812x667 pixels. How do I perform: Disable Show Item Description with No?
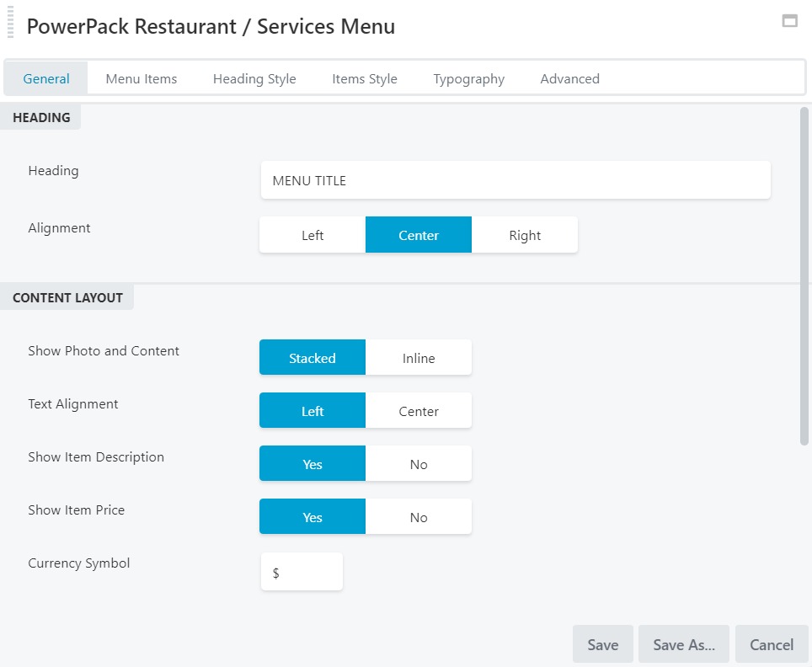pos(419,464)
